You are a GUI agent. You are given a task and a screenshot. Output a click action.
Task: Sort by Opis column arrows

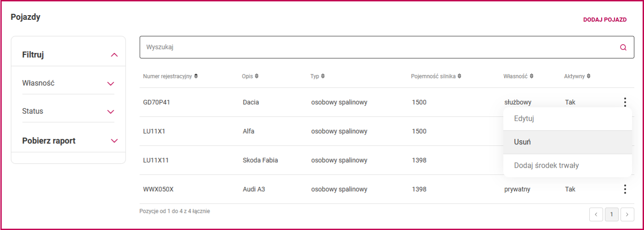257,76
